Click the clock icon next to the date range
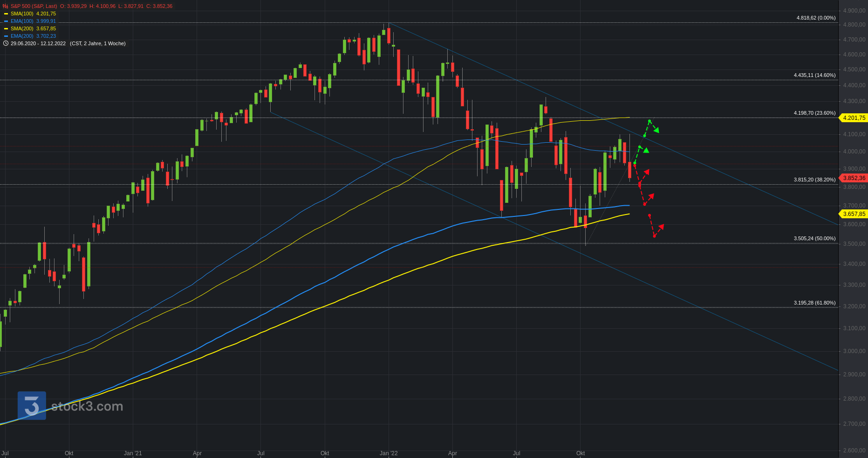The height and width of the screenshot is (458, 868). tap(6, 43)
